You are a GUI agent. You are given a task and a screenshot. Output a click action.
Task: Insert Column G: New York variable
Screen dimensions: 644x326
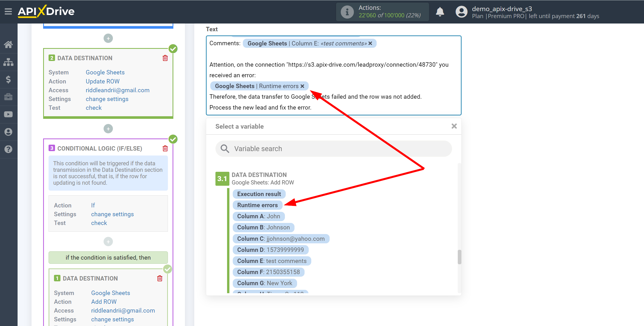265,283
